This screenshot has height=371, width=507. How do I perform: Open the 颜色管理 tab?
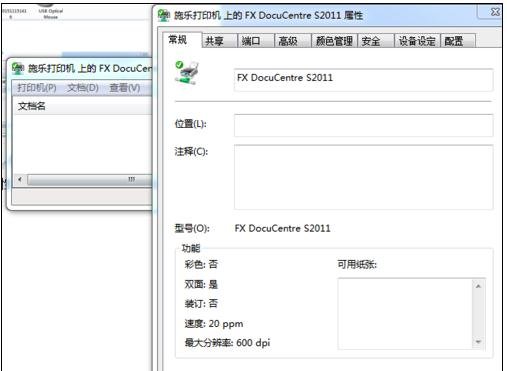334,41
